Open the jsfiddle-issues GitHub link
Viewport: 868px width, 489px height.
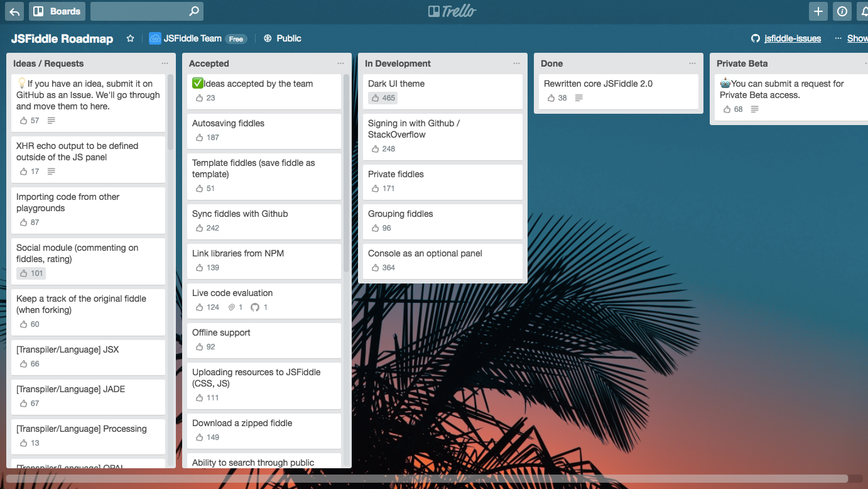tap(793, 38)
